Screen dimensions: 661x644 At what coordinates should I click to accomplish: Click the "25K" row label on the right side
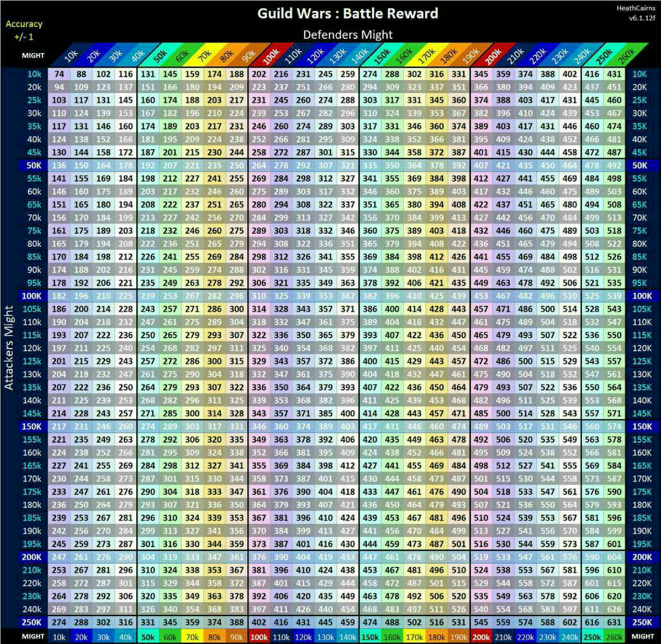point(639,100)
